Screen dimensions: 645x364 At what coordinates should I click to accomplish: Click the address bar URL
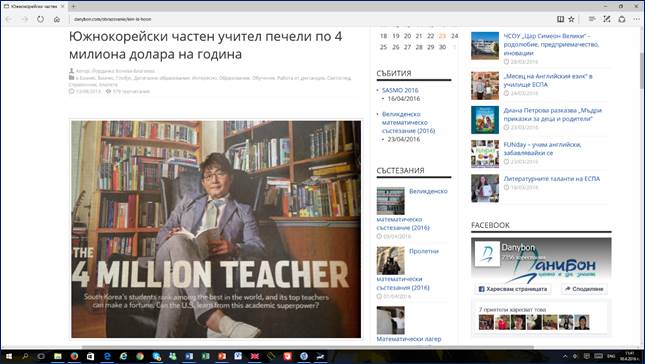point(112,19)
